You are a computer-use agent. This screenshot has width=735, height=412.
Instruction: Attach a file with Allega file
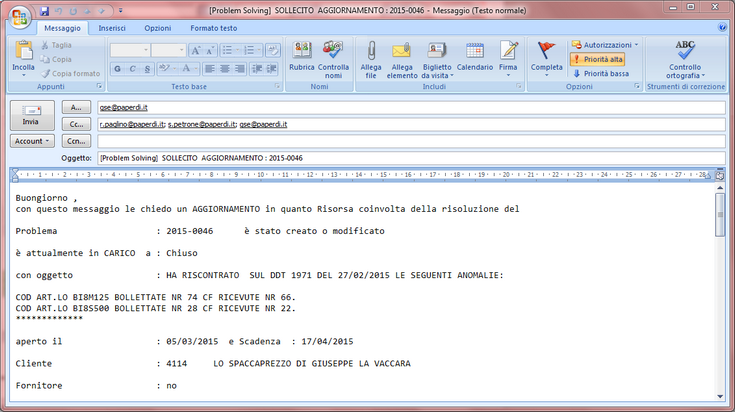371,60
